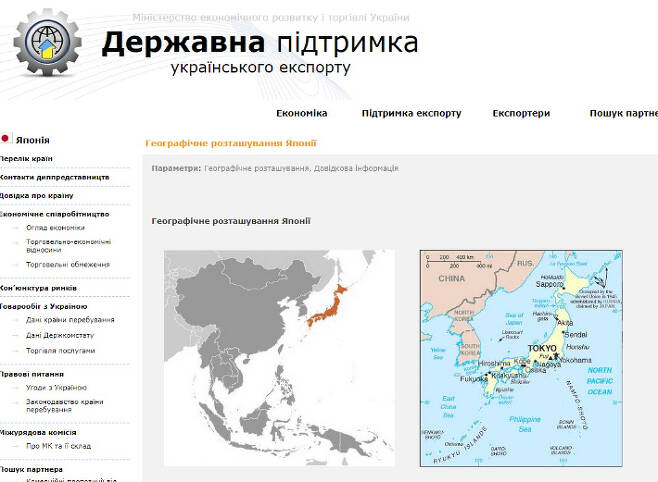658x482 pixels.
Task: Click the Міністерство економічного розвитку header text
Action: 271,18
